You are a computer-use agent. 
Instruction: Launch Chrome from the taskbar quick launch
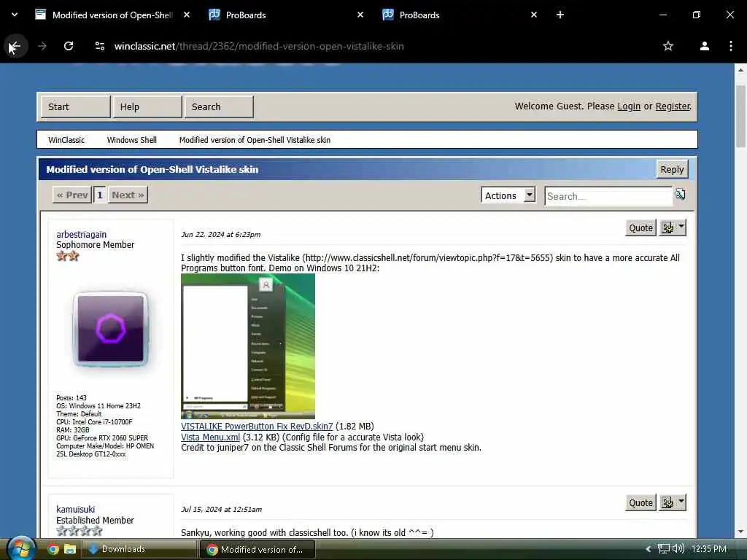53,550
